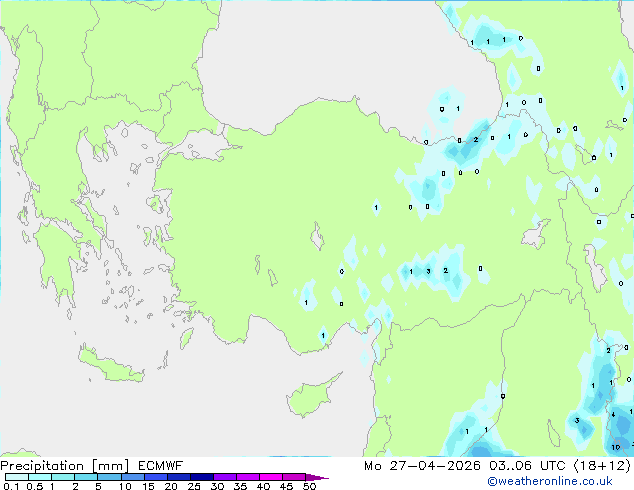This screenshot has height=490, width=634.
Task: Select the 0.5–1 mm legend color box
Action: pyautogui.click(x=40, y=477)
